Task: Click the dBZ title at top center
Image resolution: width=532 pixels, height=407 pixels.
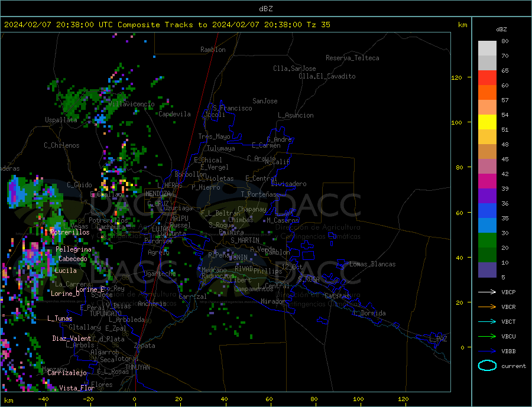Action: (265, 9)
